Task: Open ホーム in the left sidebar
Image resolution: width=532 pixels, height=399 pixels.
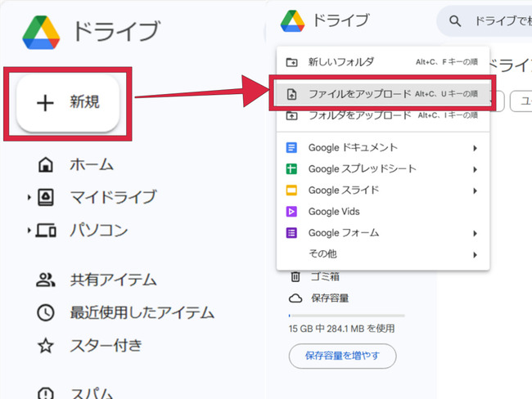Action: tap(92, 165)
